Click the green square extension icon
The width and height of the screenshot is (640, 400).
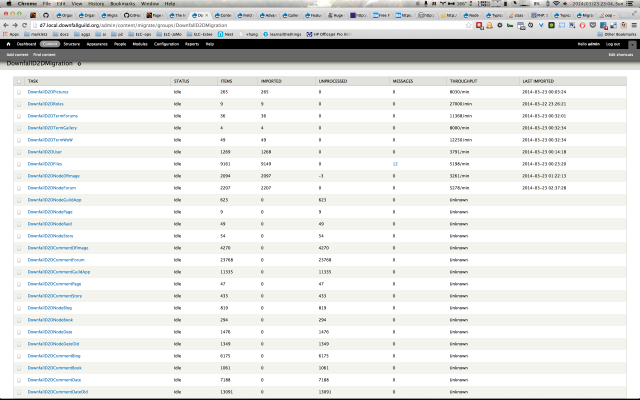551,25
